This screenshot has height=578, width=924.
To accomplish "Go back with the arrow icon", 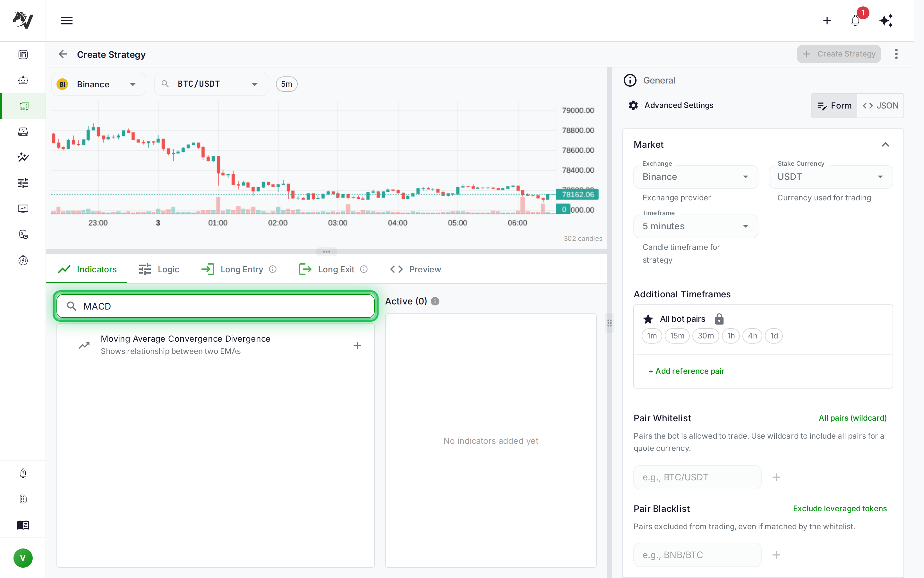I will coord(63,54).
